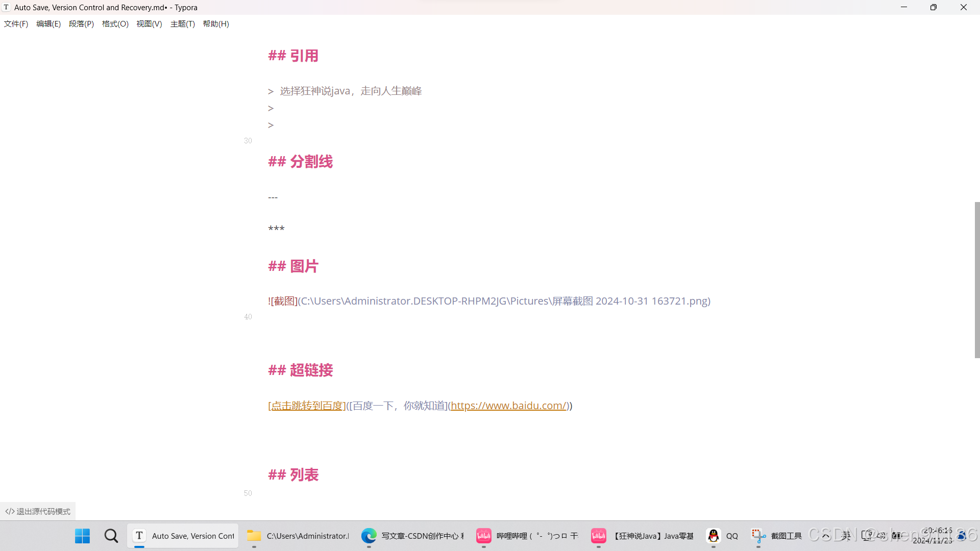Click the 图片 image path line

point(489,301)
